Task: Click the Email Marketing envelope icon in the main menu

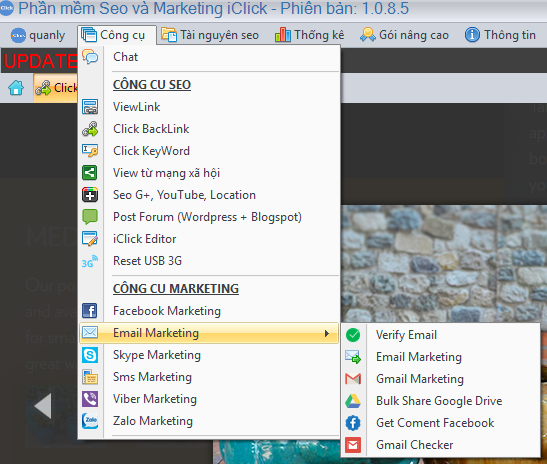Action: click(x=90, y=332)
